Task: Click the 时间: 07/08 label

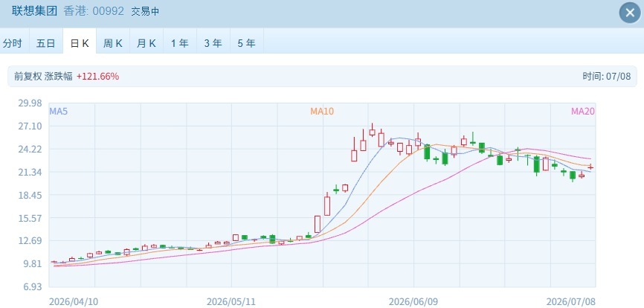Action: tap(606, 76)
